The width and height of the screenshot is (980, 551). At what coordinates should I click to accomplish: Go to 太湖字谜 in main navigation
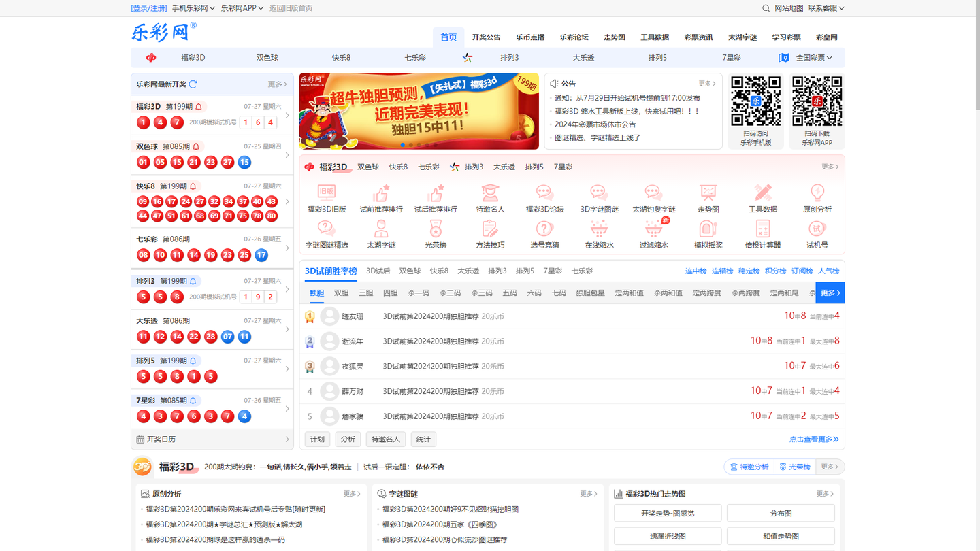742,37
